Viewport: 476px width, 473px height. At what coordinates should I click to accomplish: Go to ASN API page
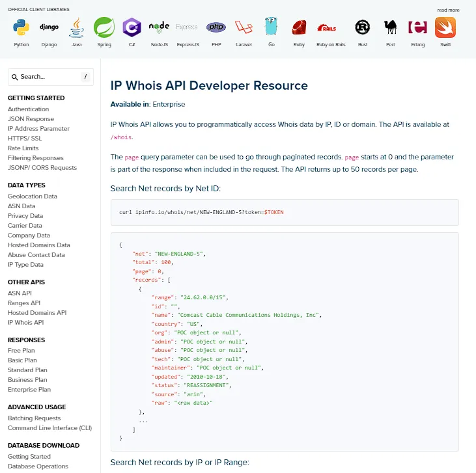click(20, 293)
